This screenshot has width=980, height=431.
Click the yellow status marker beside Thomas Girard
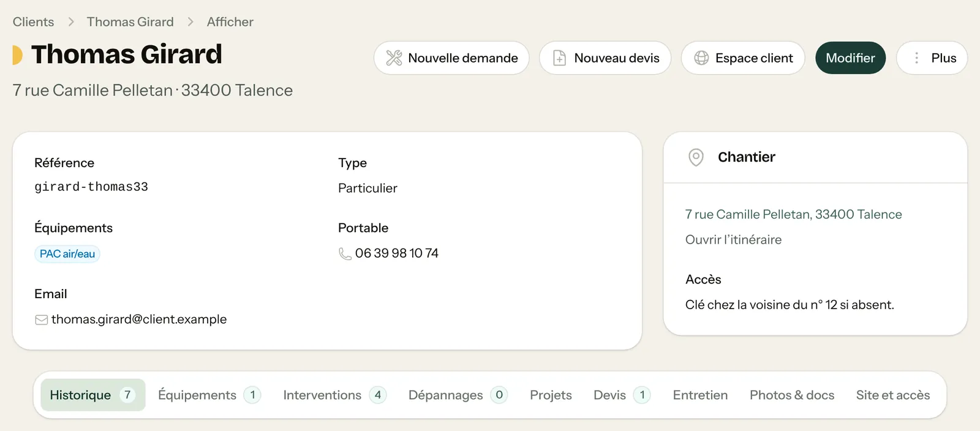(x=17, y=55)
